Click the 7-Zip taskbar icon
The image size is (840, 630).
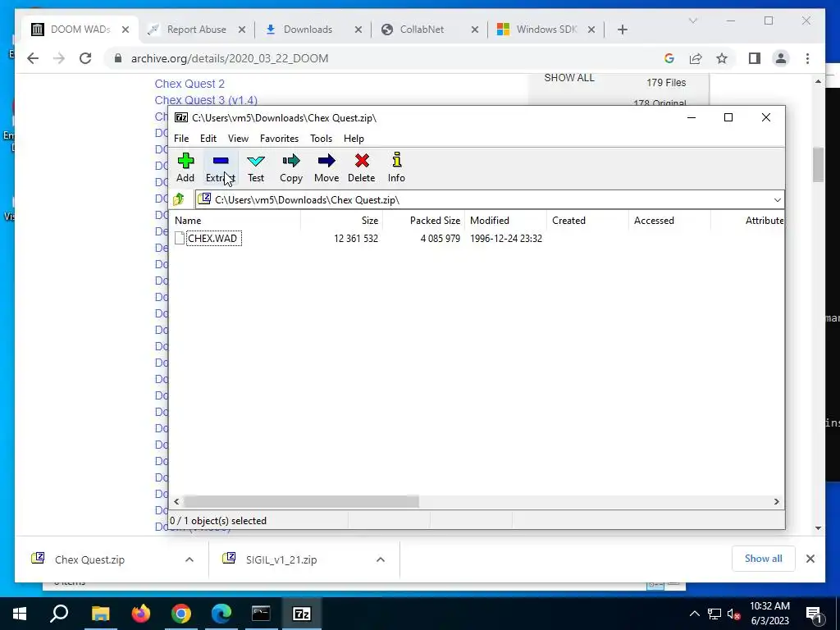click(x=302, y=614)
